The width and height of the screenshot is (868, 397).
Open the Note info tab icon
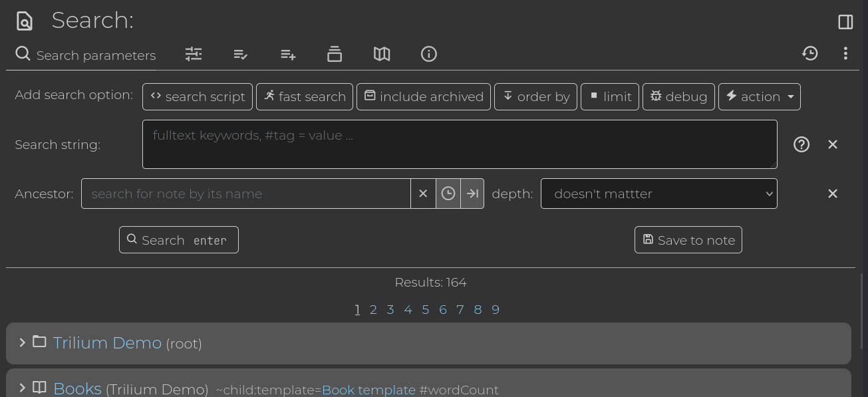click(x=429, y=54)
